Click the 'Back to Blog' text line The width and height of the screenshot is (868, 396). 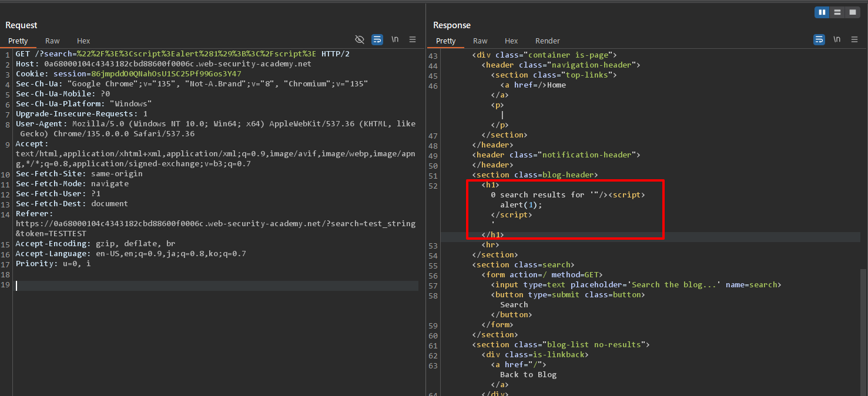[528, 375]
